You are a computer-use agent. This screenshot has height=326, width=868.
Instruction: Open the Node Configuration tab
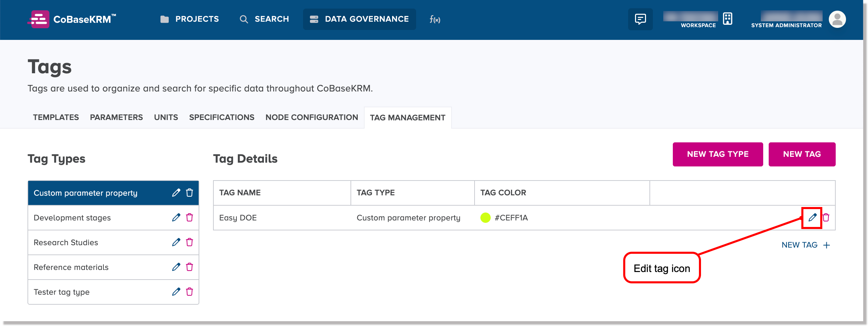click(x=311, y=118)
